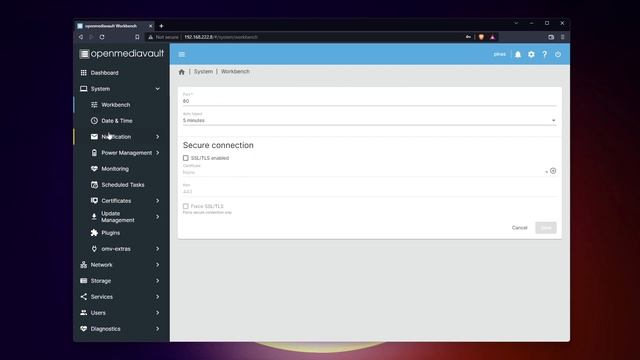Click the power icon in top bar
The image size is (640, 360).
tap(558, 54)
